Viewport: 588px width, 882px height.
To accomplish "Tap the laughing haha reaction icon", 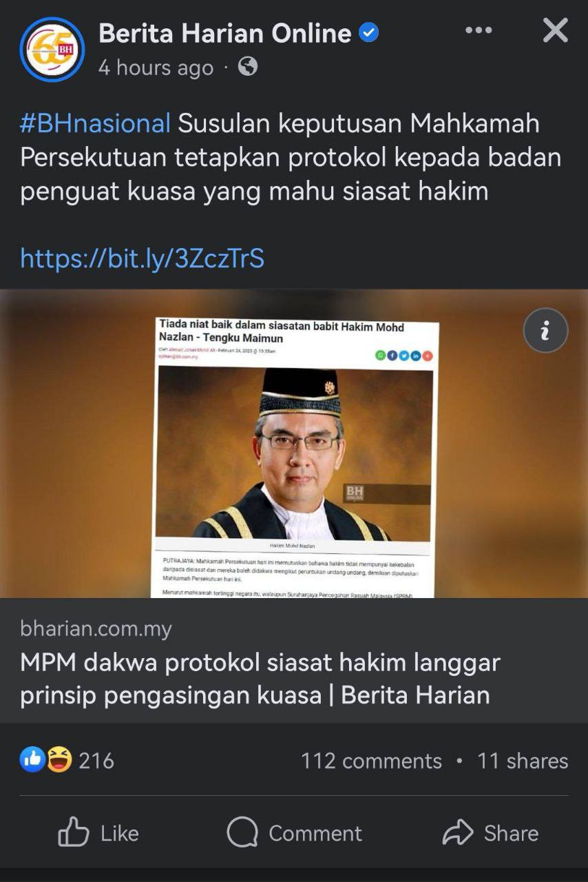I will coord(59,760).
